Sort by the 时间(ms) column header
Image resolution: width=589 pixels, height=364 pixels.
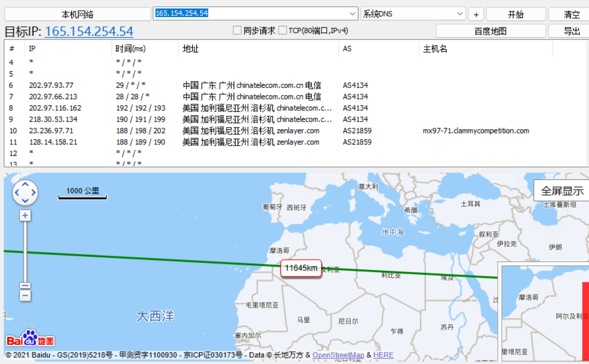click(x=130, y=49)
